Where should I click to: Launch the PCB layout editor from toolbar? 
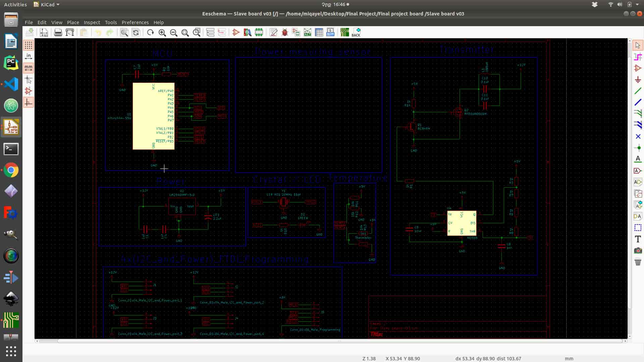[344, 33]
